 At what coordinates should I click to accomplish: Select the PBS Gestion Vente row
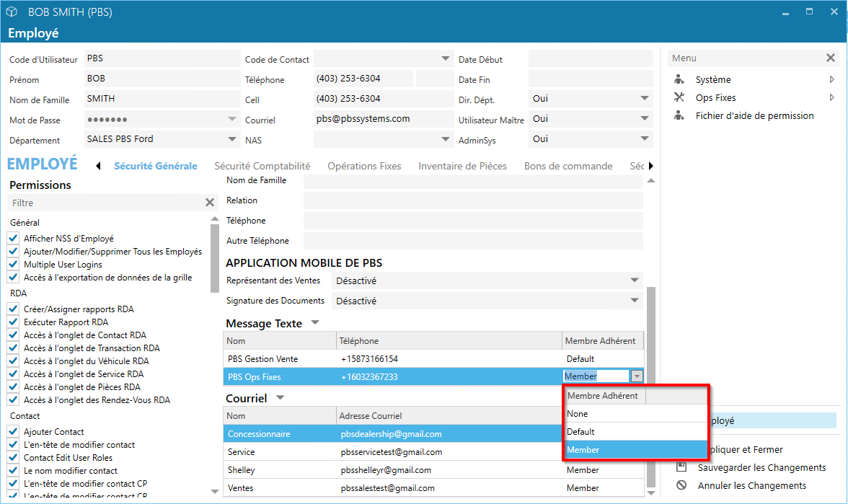[433, 358]
